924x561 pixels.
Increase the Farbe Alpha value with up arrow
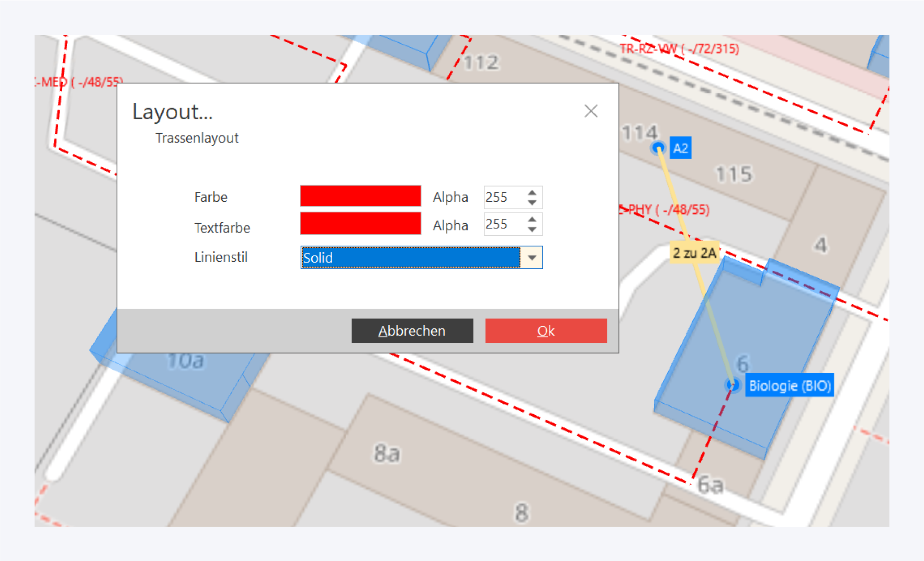point(531,193)
